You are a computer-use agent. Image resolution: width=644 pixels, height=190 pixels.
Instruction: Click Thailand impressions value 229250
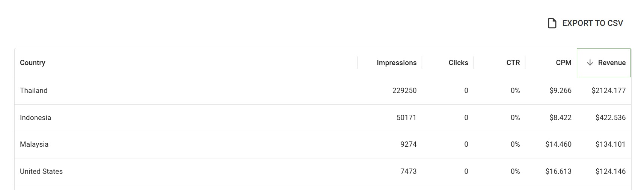(x=404, y=91)
